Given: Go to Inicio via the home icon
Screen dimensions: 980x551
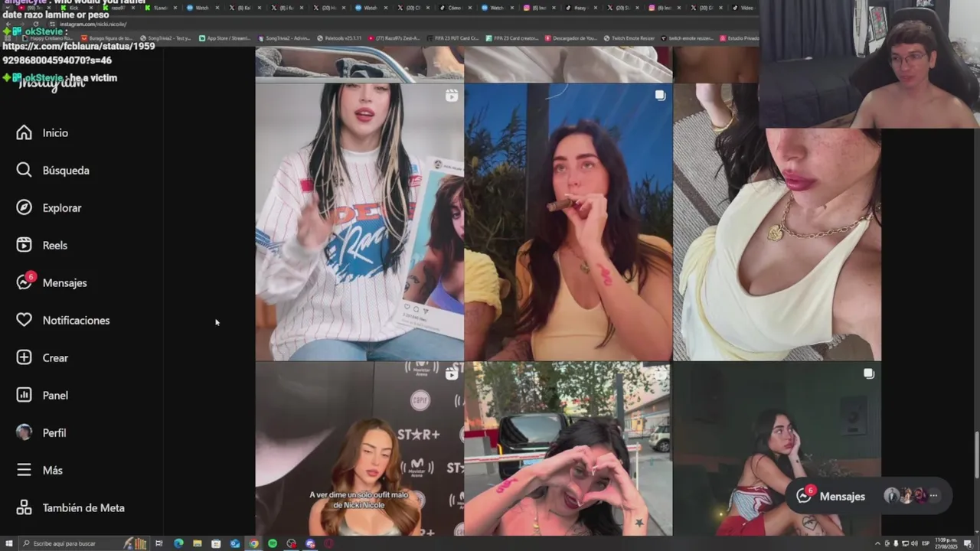Looking at the screenshot, I should coord(24,132).
